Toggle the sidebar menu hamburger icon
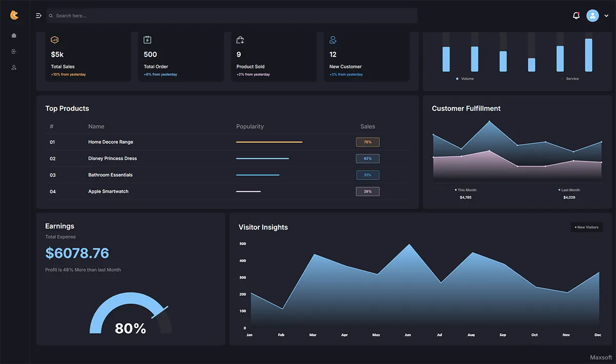Viewport: 616px width, 364px height. 38,16
